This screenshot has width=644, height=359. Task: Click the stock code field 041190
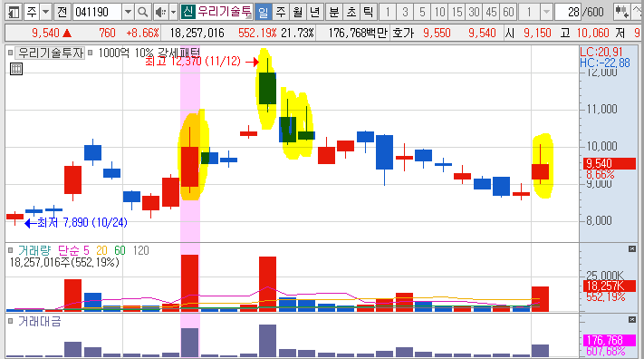pyautogui.click(x=97, y=12)
